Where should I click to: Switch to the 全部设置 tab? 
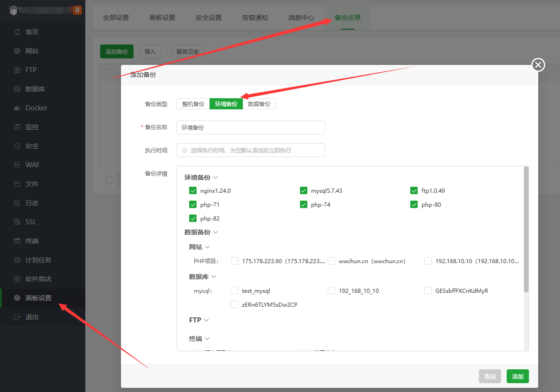[x=116, y=18]
